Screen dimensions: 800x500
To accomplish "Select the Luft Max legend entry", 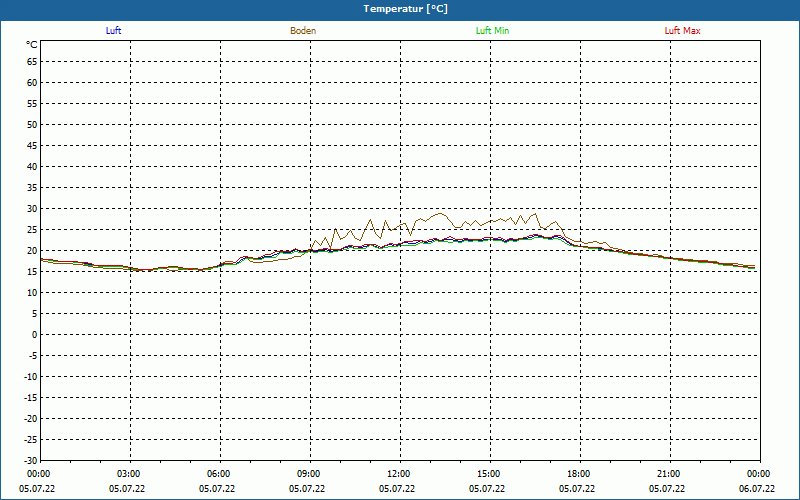I will click(x=682, y=31).
